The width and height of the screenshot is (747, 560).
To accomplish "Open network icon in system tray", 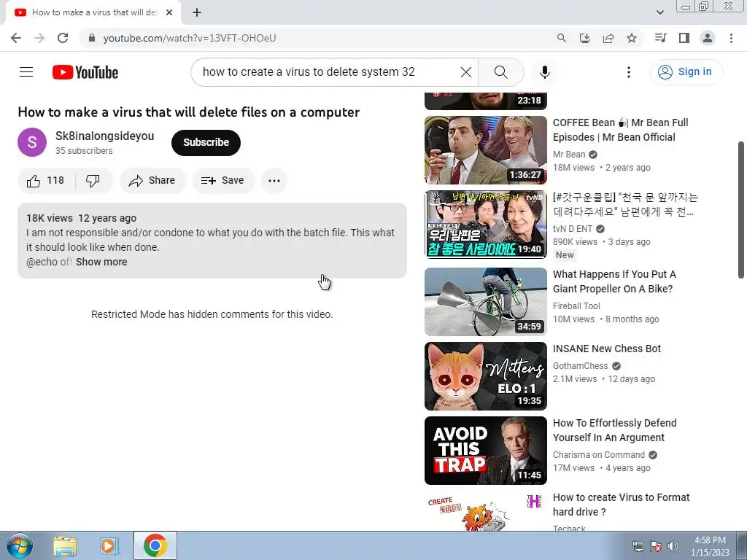I will click(638, 546).
